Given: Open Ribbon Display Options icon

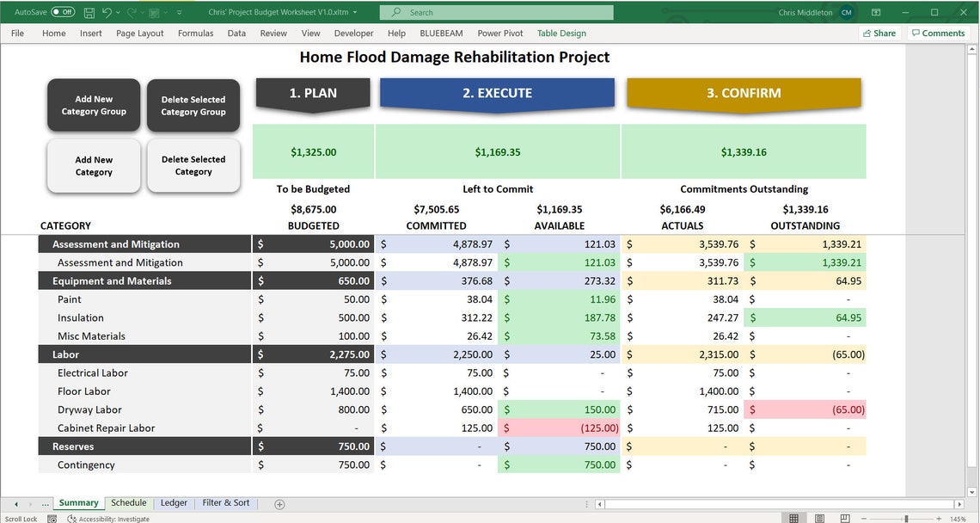Looking at the screenshot, I should 876,13.
